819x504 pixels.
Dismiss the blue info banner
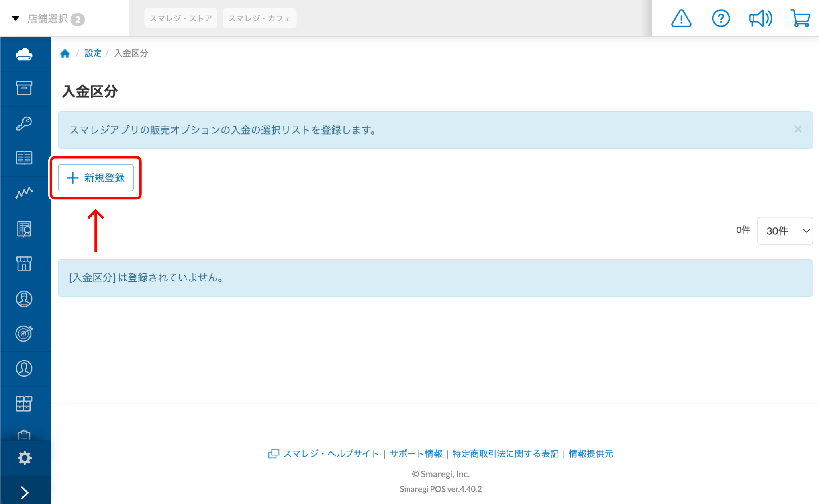pos(797,129)
